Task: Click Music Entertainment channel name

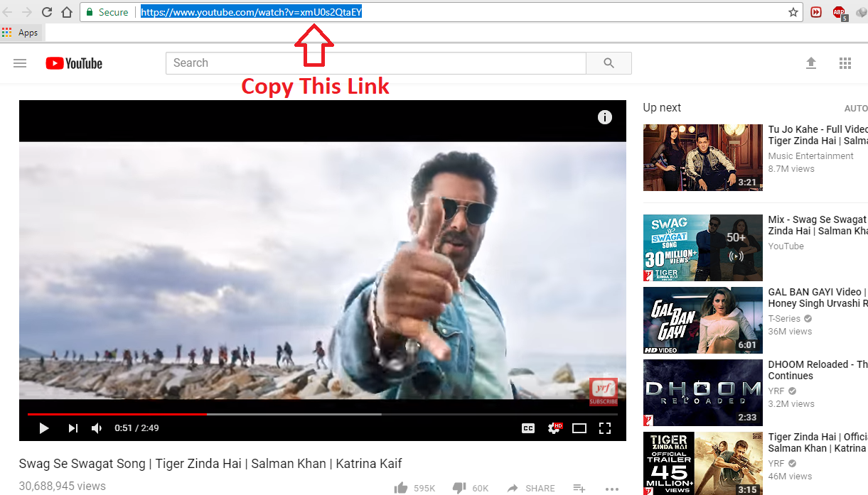Action: (811, 156)
